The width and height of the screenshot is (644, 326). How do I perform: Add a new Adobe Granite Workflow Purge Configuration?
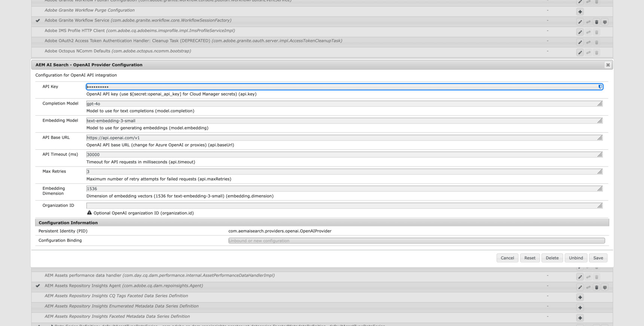[x=580, y=12]
